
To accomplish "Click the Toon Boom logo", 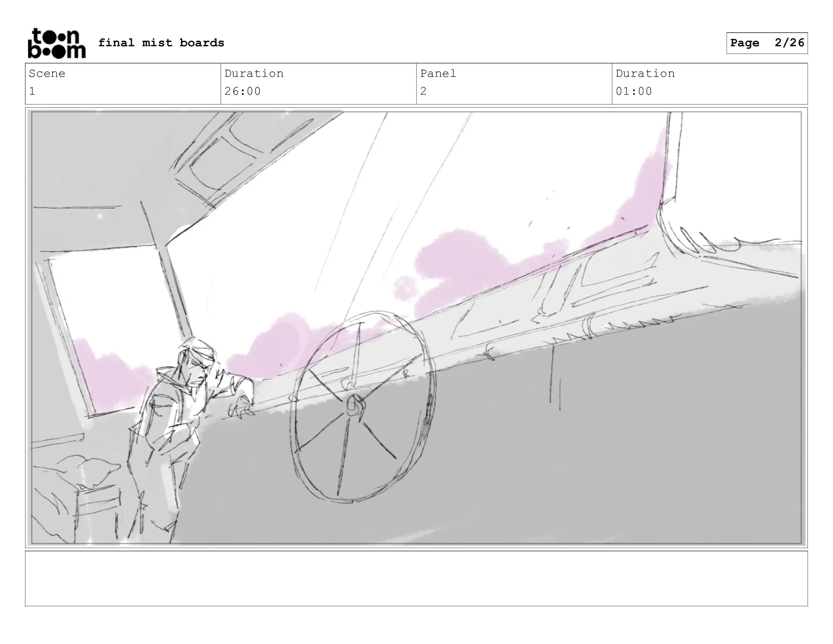I will (57, 43).
